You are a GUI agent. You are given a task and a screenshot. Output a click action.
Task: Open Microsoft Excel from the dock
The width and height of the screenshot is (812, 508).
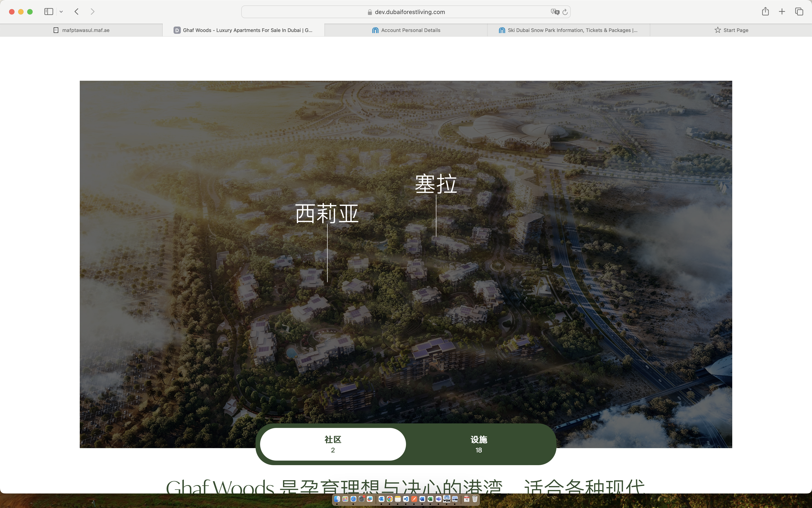pos(430,499)
